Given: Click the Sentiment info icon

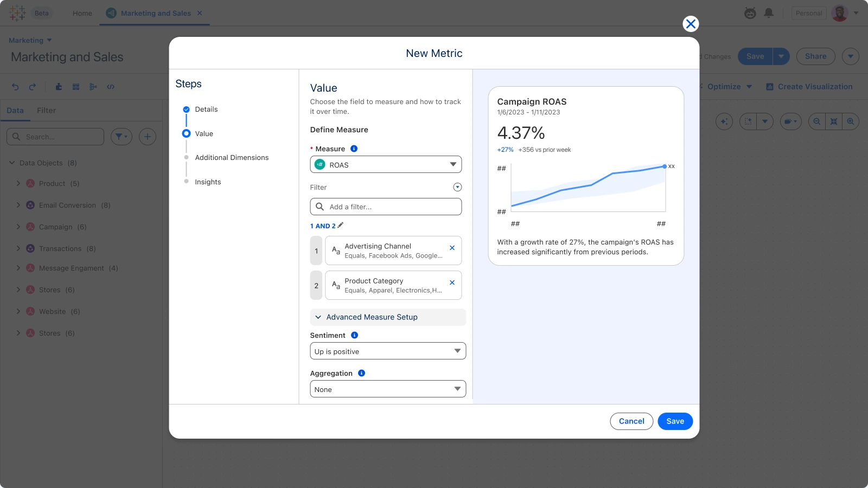Looking at the screenshot, I should pos(354,335).
